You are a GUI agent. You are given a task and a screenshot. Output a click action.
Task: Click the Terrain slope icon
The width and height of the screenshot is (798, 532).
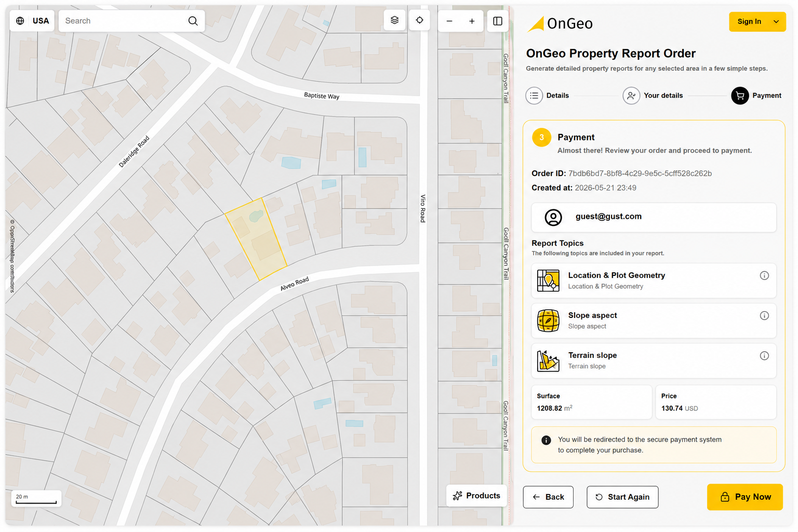click(548, 361)
